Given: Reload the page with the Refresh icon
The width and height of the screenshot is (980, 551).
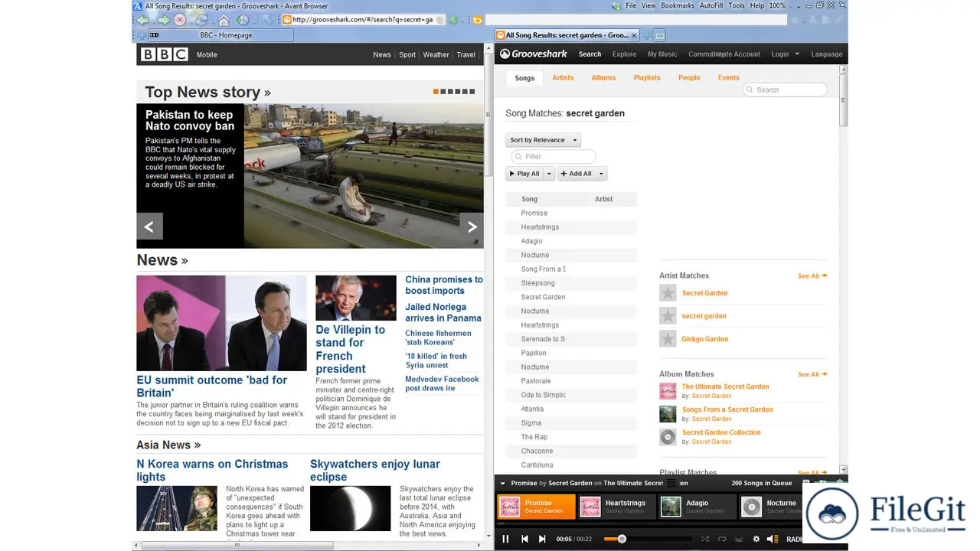Looking at the screenshot, I should pos(201,20).
